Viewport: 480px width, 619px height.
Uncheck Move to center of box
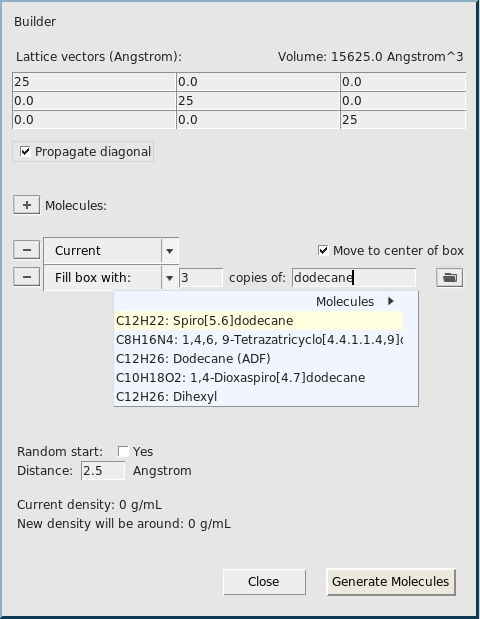pyautogui.click(x=323, y=250)
